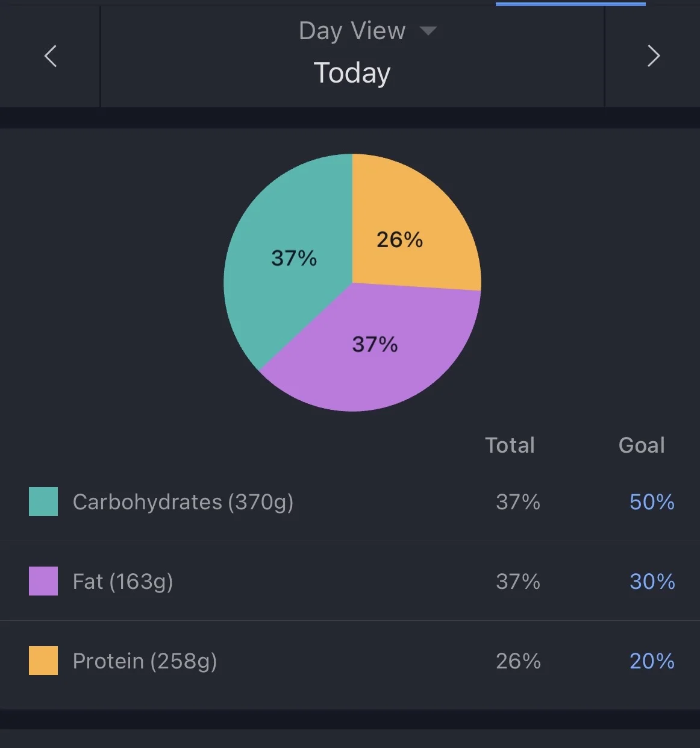The width and height of the screenshot is (700, 748).
Task: Open the Day View dropdown arrow
Action: [x=428, y=31]
